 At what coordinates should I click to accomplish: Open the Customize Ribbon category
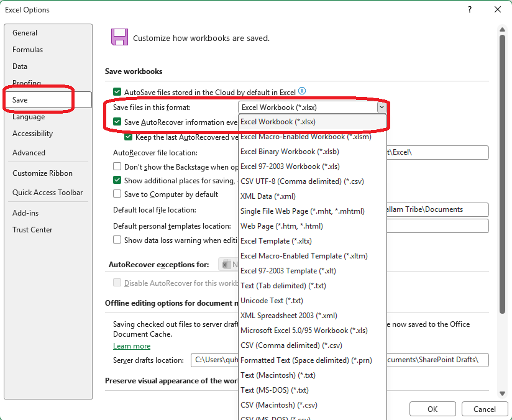[48, 173]
